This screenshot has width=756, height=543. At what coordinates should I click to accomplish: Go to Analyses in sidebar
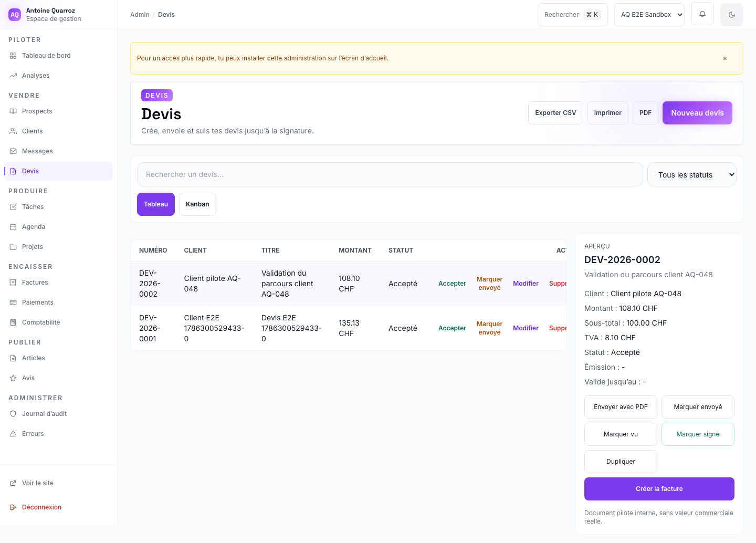click(58, 76)
